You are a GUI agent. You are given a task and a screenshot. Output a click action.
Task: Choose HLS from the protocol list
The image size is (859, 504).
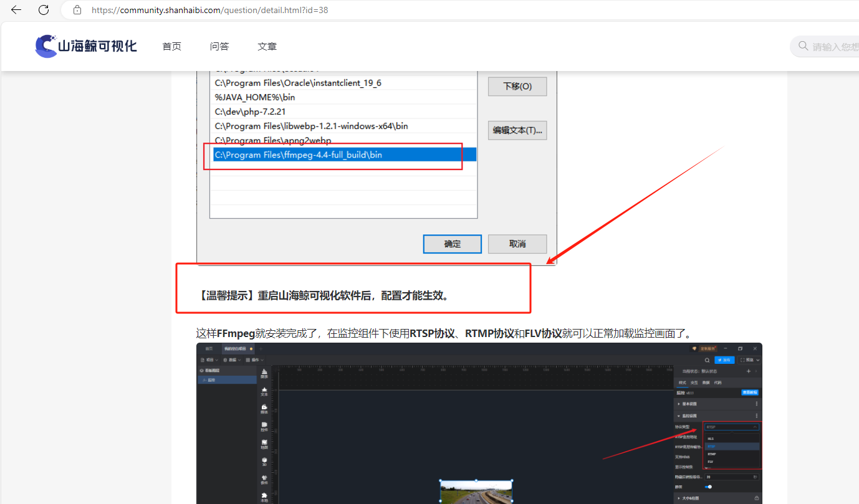tap(732, 439)
